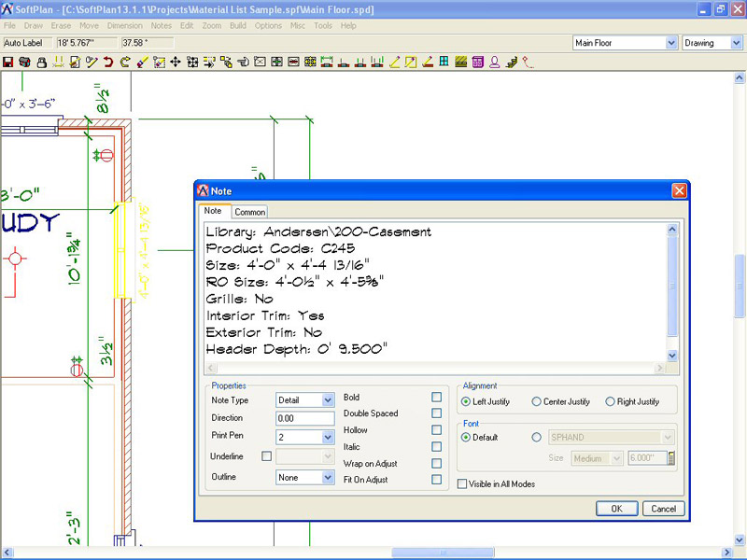Click the Auto Label field
This screenshot has height=560, width=747.
(x=27, y=43)
